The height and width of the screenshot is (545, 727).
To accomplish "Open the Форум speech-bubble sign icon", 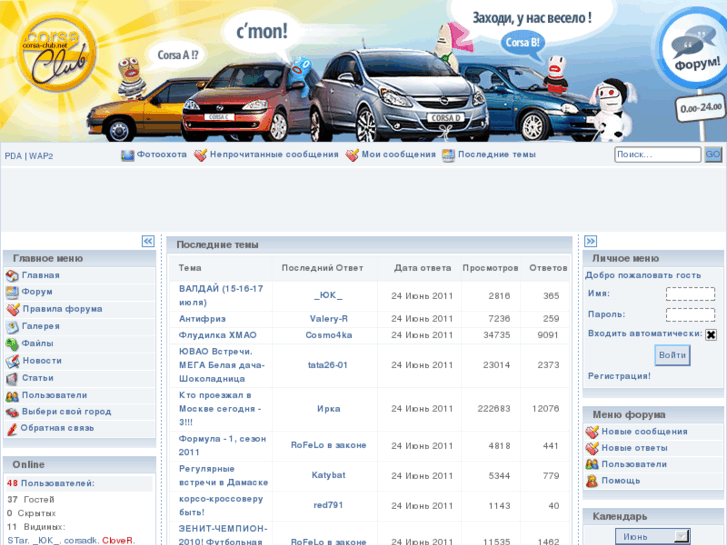I will tap(694, 50).
